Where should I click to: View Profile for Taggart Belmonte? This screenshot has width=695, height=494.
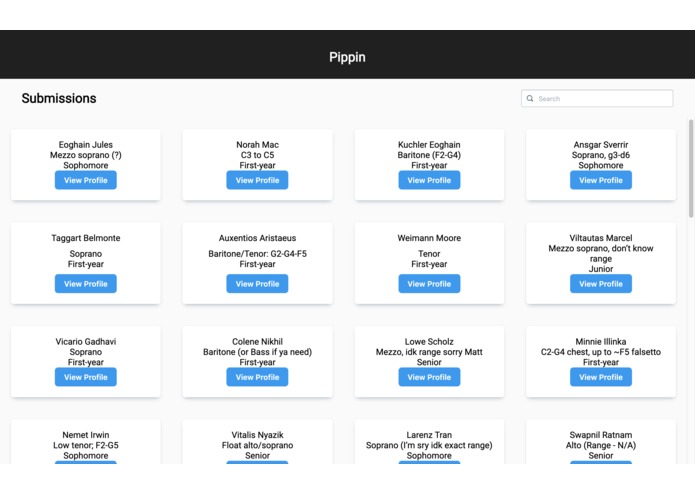pyautogui.click(x=86, y=284)
